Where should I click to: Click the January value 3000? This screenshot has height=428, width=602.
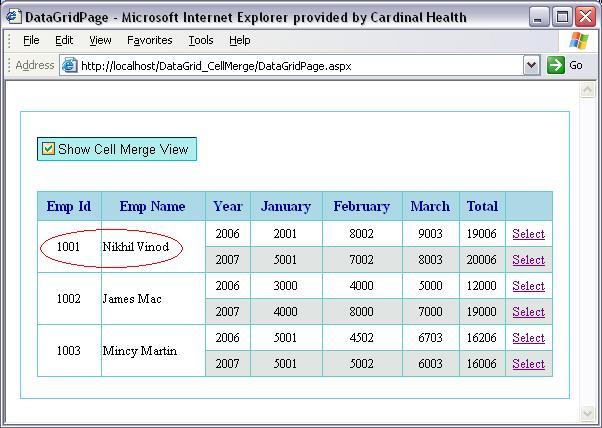[285, 286]
